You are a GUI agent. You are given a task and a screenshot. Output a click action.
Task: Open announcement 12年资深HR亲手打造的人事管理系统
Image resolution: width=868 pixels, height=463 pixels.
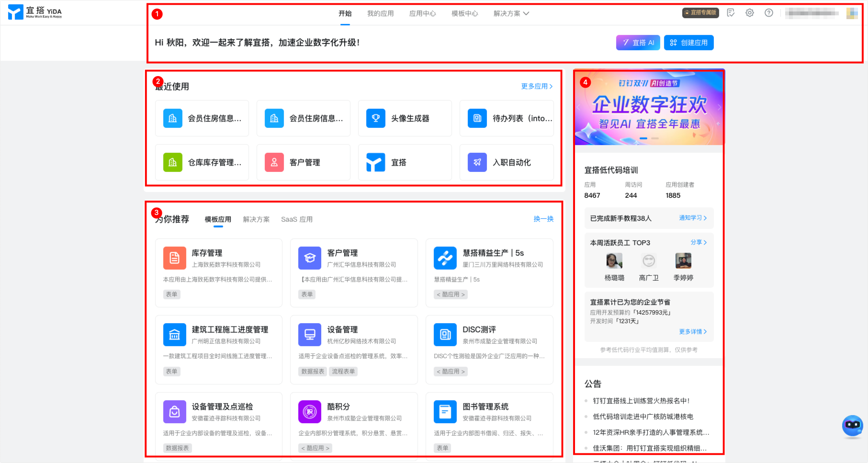(x=651, y=432)
